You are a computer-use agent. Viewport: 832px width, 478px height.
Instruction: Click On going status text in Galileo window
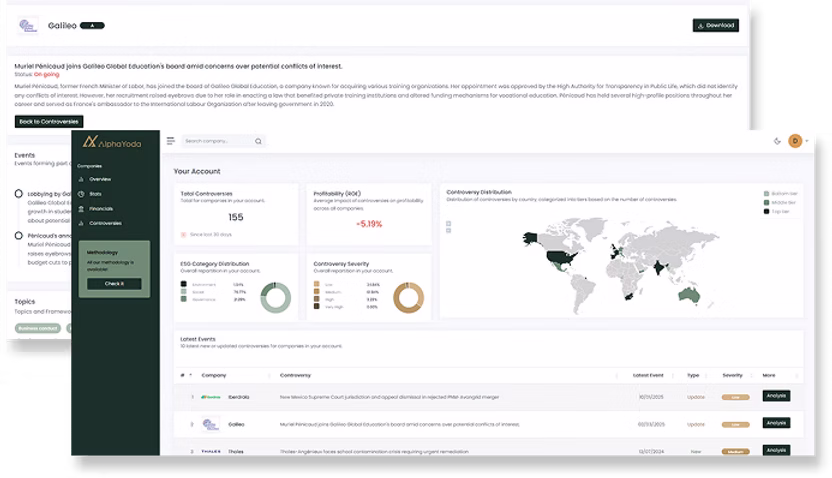[47, 74]
